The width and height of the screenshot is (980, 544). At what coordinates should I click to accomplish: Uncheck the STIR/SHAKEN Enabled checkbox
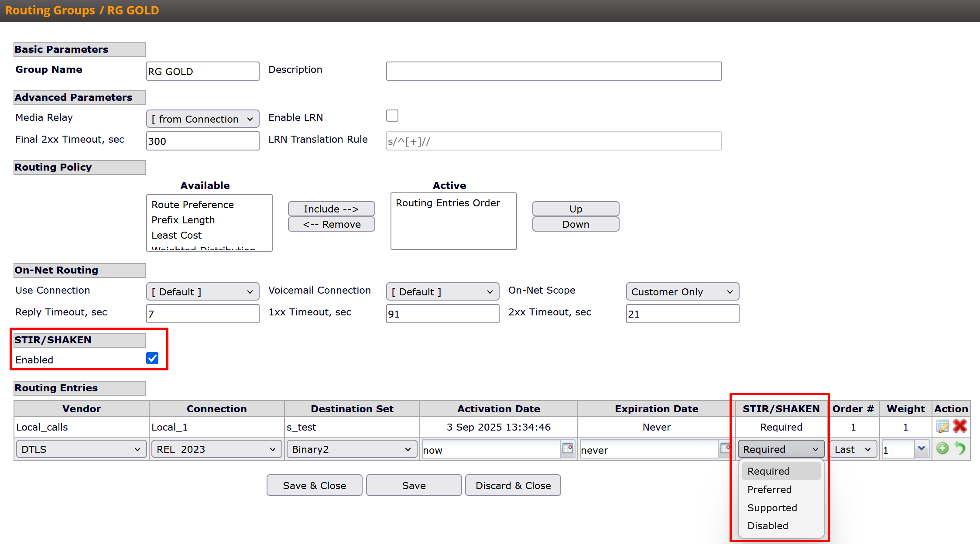pos(152,358)
